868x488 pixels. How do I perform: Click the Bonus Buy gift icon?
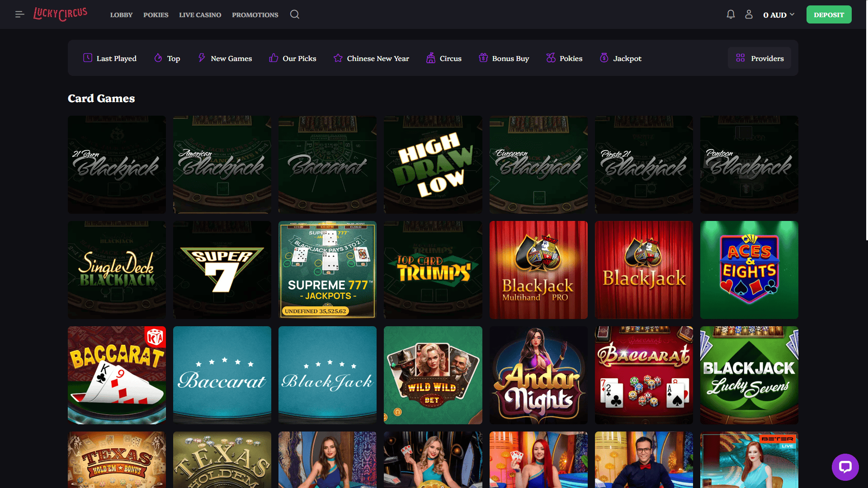click(483, 58)
